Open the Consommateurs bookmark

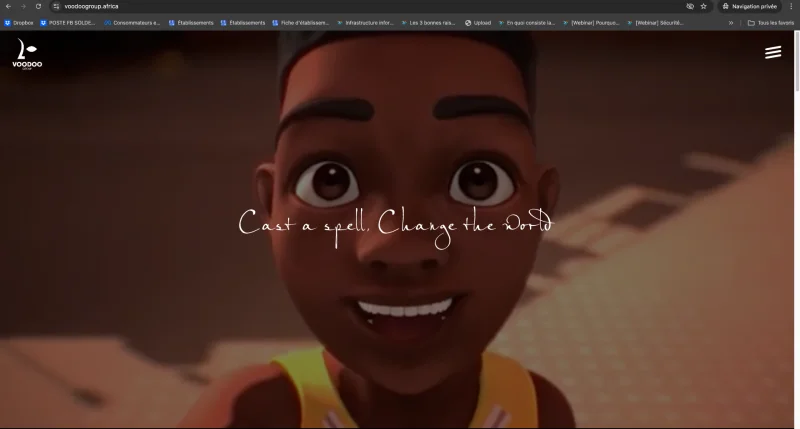pos(132,22)
